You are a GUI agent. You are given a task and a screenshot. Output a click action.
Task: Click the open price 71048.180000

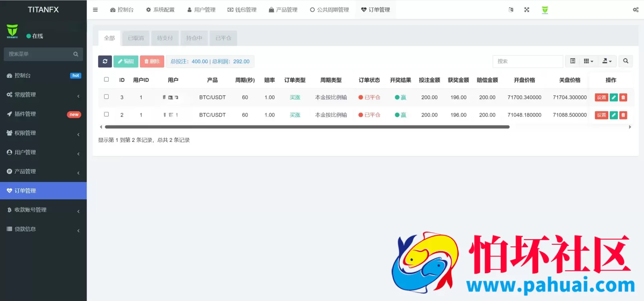coord(524,115)
